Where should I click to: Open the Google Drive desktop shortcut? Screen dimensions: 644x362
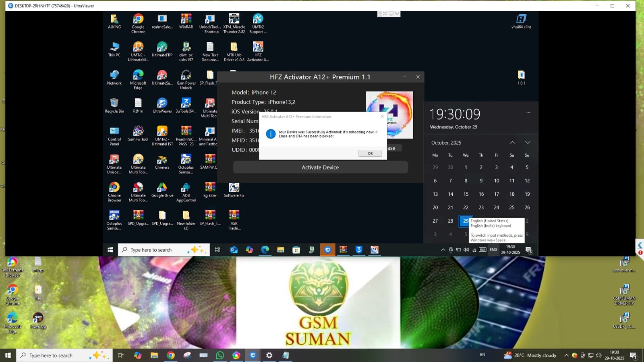162,190
